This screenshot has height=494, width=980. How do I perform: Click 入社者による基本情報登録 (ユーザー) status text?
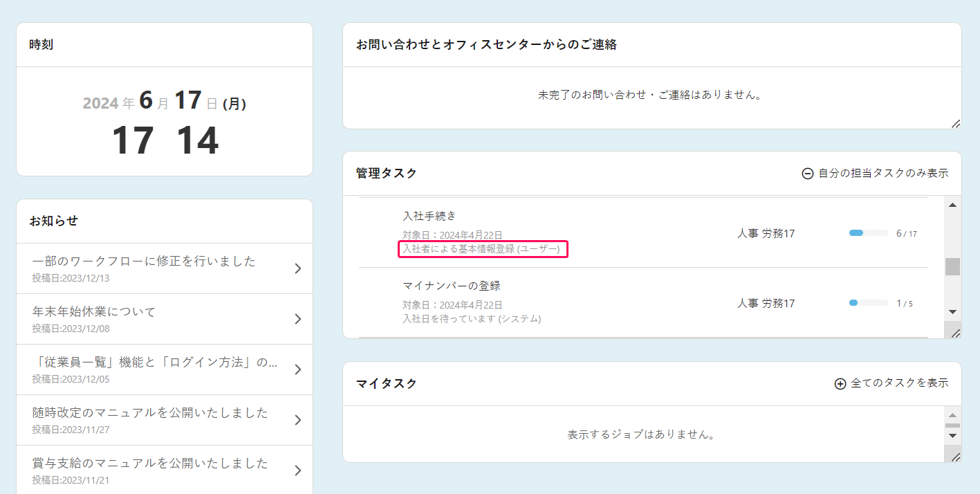[482, 249]
